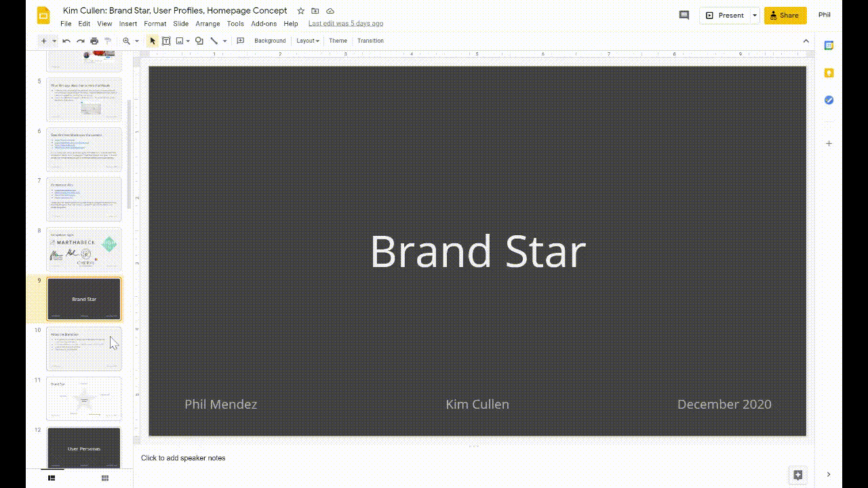Image resolution: width=868 pixels, height=488 pixels.
Task: Select the Text box tool
Action: [166, 41]
